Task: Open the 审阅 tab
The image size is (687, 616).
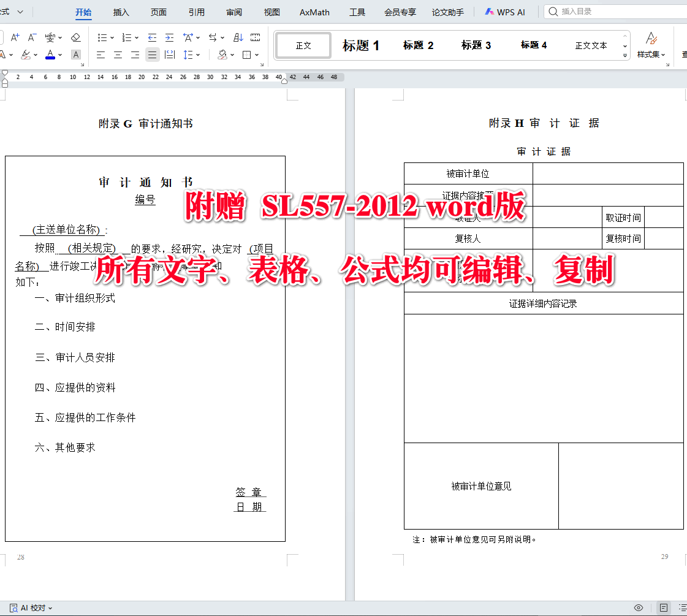Action: (234, 12)
